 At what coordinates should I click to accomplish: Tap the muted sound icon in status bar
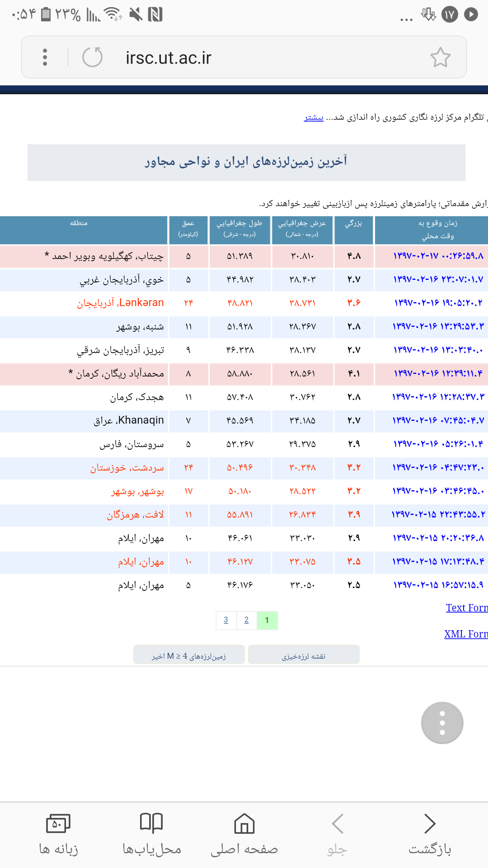click(x=136, y=14)
